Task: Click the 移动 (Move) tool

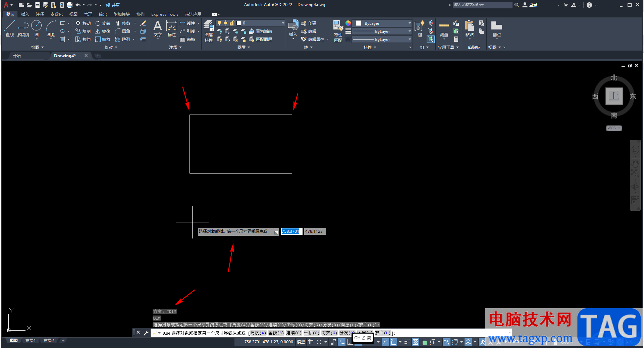Action: coord(83,23)
